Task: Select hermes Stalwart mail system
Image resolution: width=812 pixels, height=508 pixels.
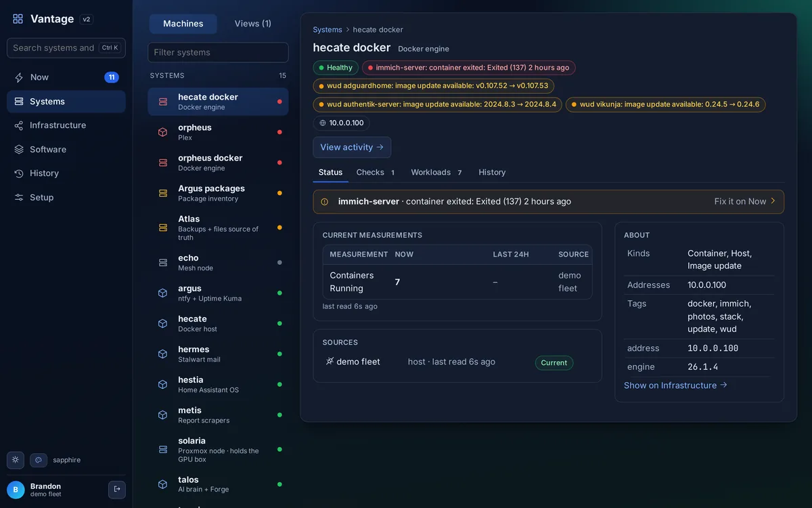Action: point(218,354)
